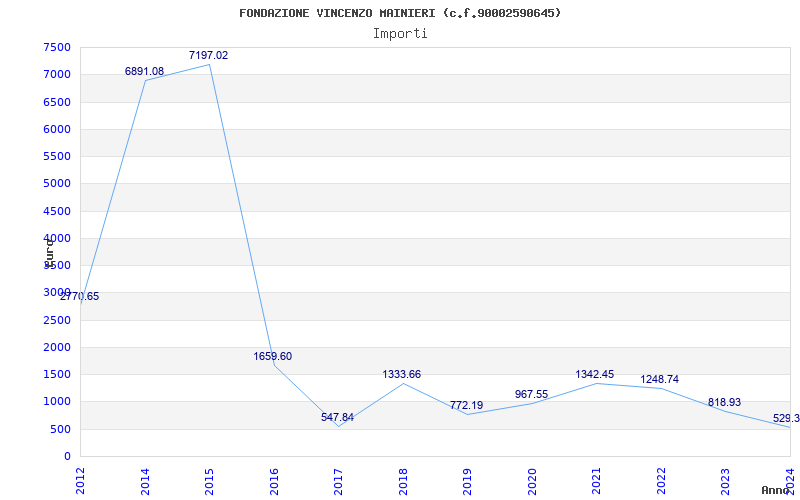Click x-axis year 2012
Viewport: 800px width, 500px height.
[80, 481]
